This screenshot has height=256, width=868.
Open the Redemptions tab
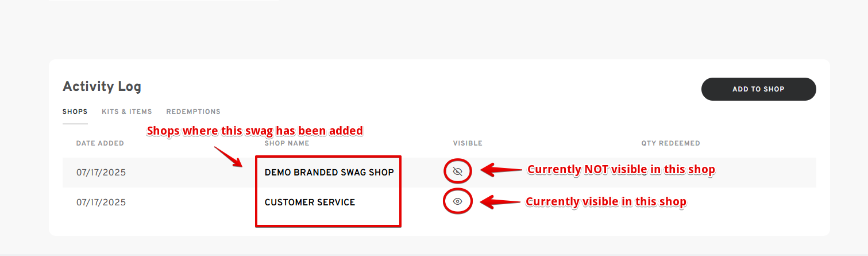(193, 112)
